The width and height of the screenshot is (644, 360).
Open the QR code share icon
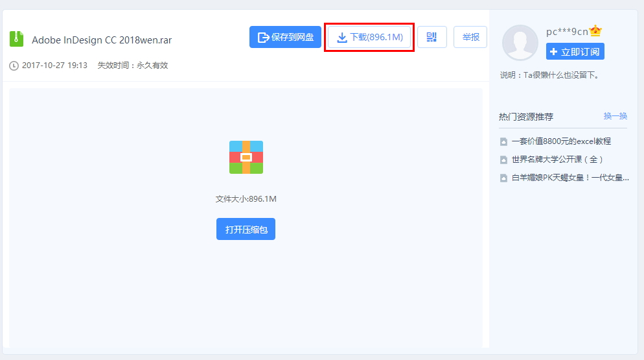click(431, 37)
